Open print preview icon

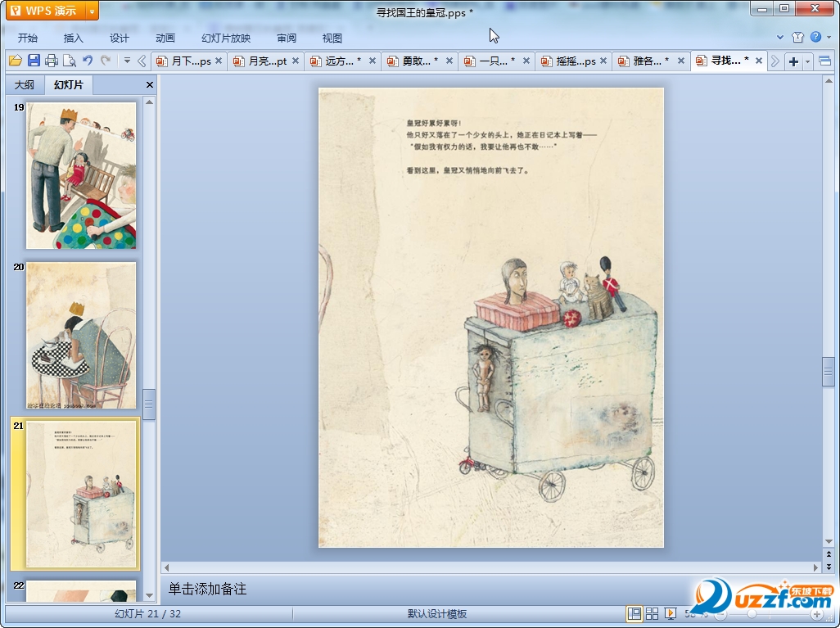point(69,61)
